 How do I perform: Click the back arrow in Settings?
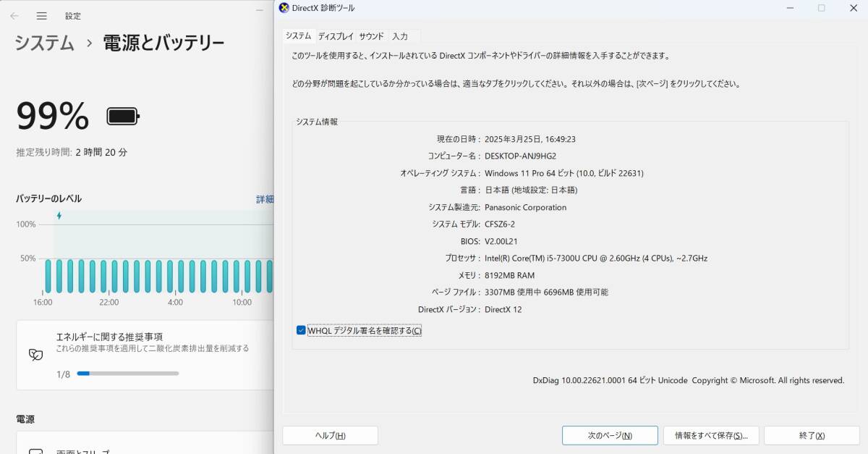pyautogui.click(x=14, y=16)
